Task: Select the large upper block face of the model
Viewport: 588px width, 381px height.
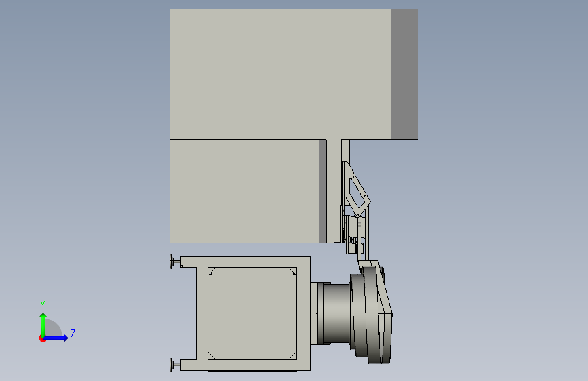Action: point(280,74)
